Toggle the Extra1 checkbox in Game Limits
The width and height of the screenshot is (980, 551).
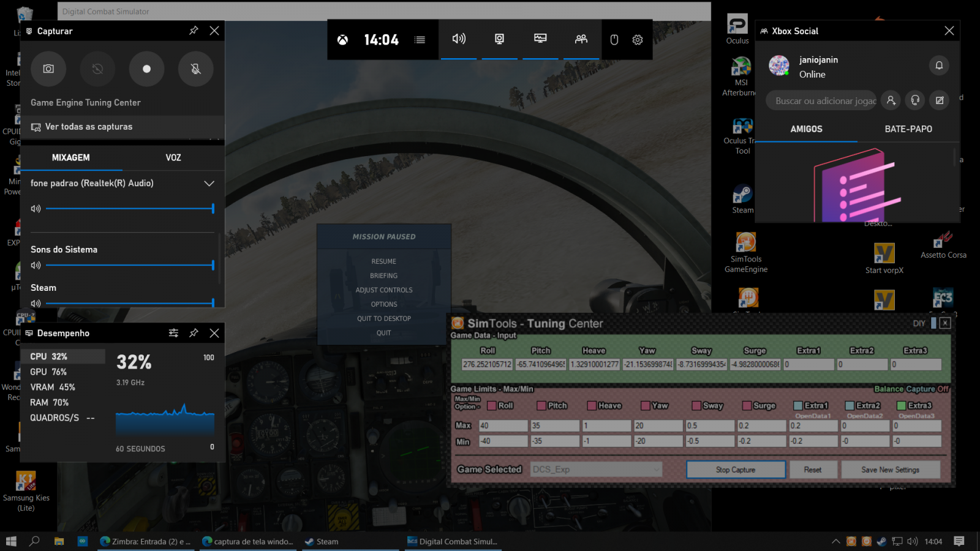798,405
